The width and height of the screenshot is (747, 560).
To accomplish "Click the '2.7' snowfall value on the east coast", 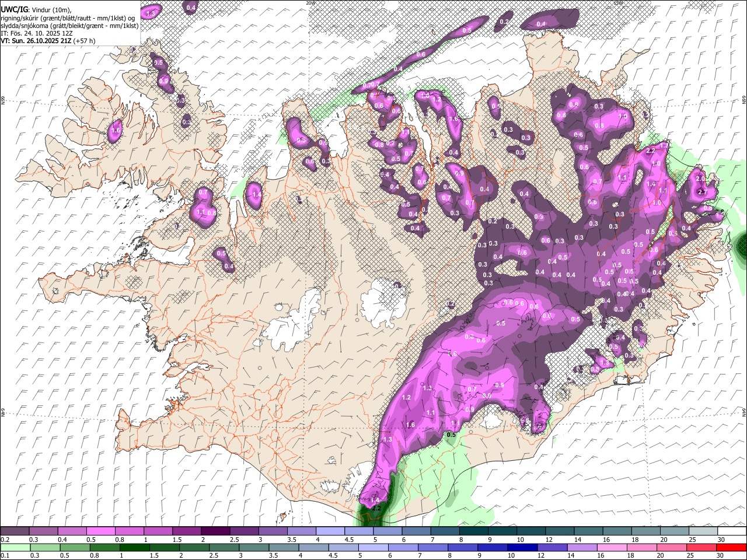I will point(703,192).
